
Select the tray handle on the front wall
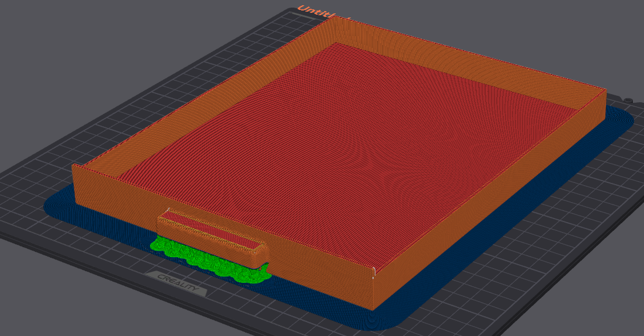[x=213, y=238]
